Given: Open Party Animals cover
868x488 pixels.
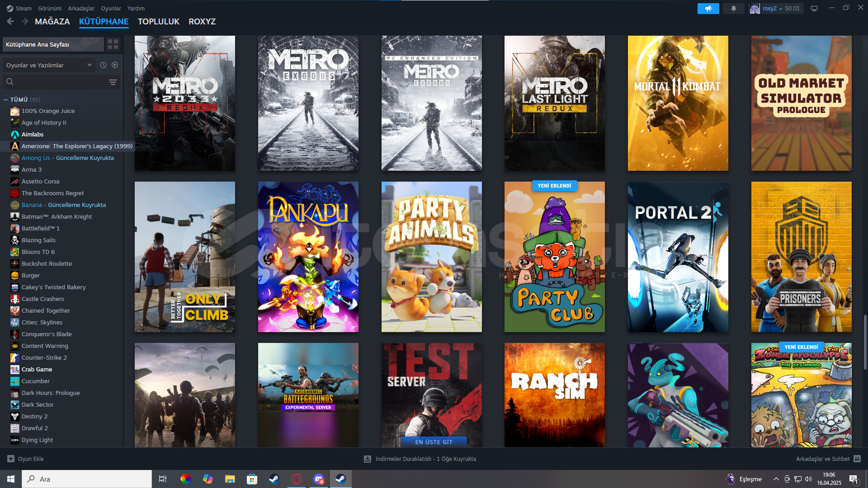Looking at the screenshot, I should point(432,257).
